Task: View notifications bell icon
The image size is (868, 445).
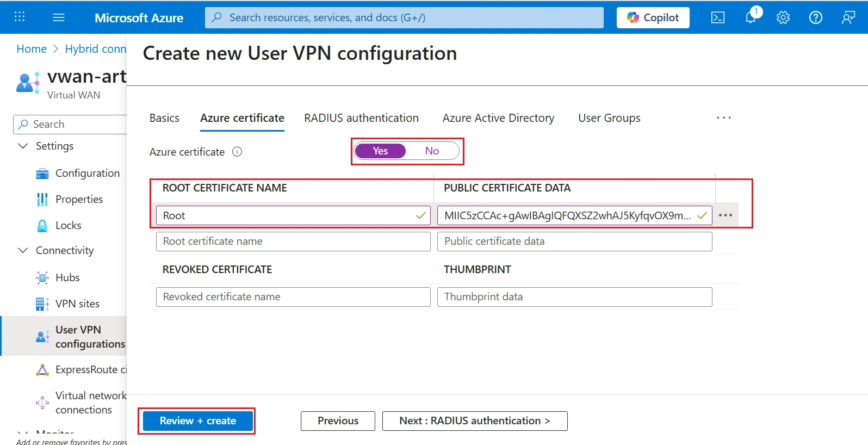Action: click(751, 17)
